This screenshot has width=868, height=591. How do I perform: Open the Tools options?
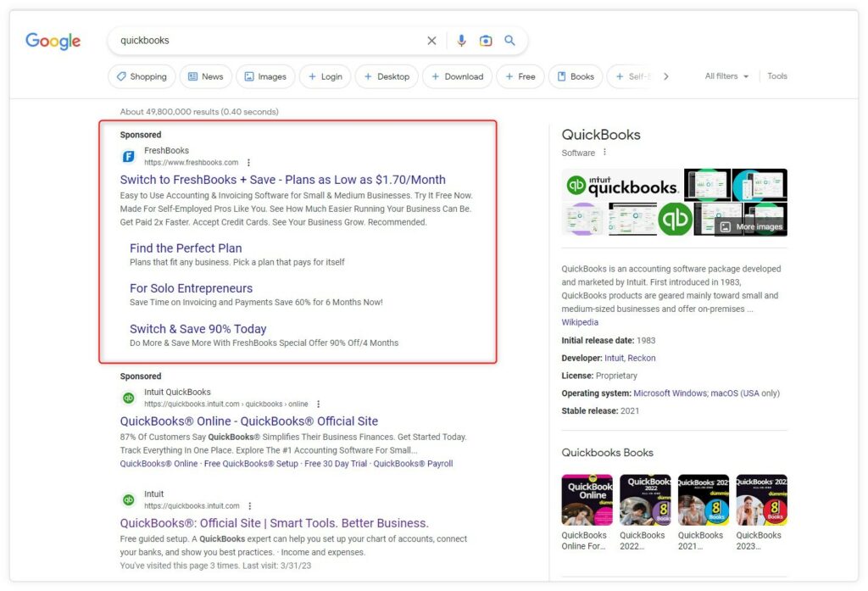point(777,76)
